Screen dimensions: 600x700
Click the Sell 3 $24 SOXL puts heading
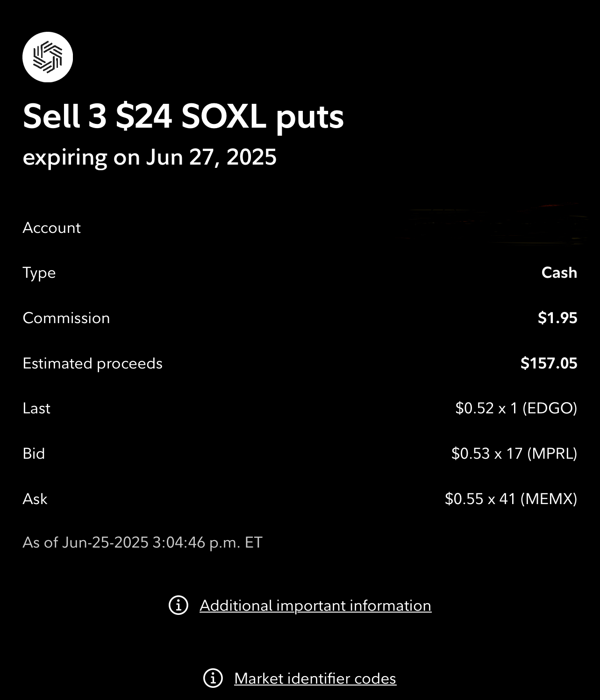[183, 116]
